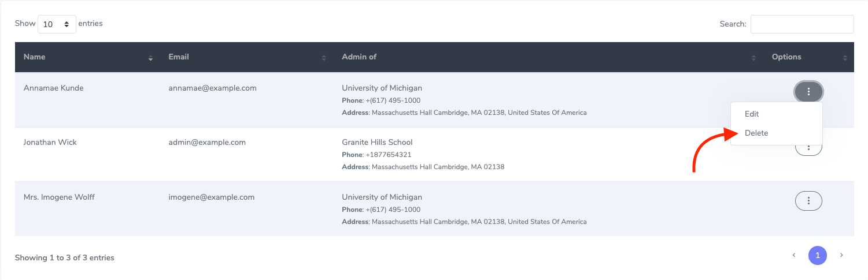This screenshot has width=868, height=280.
Task: Click the sort arrows in Email column
Action: (x=324, y=58)
